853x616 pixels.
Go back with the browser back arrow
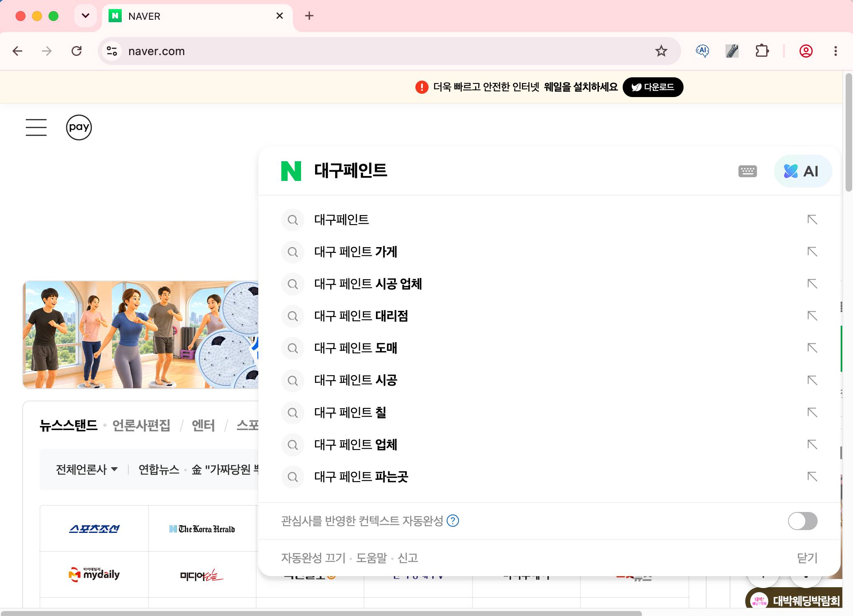coord(17,51)
